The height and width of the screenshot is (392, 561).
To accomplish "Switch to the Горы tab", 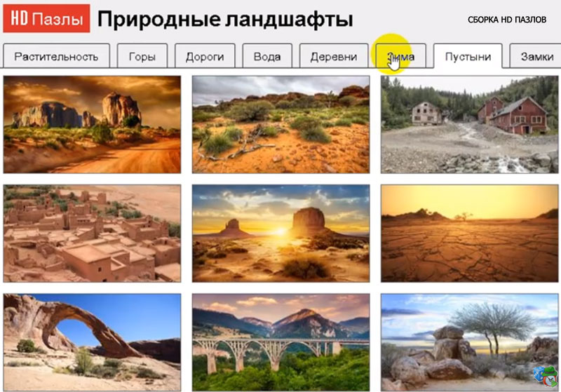I will [x=142, y=56].
